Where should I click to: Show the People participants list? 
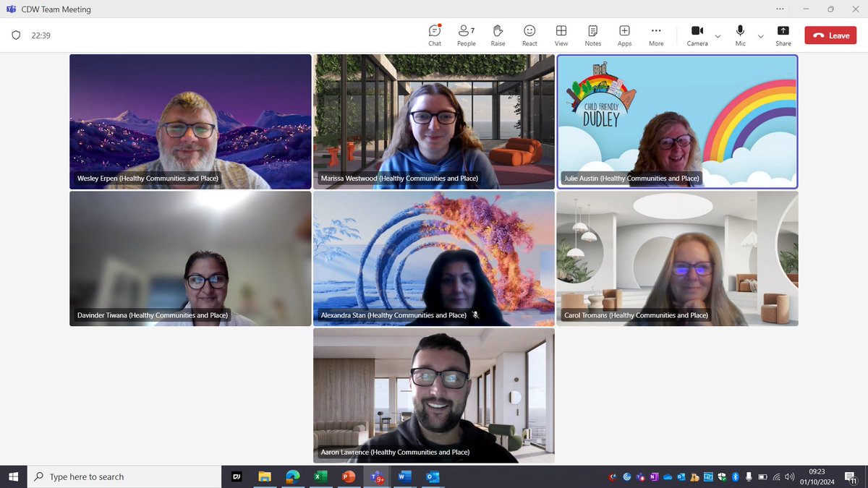[467, 35]
